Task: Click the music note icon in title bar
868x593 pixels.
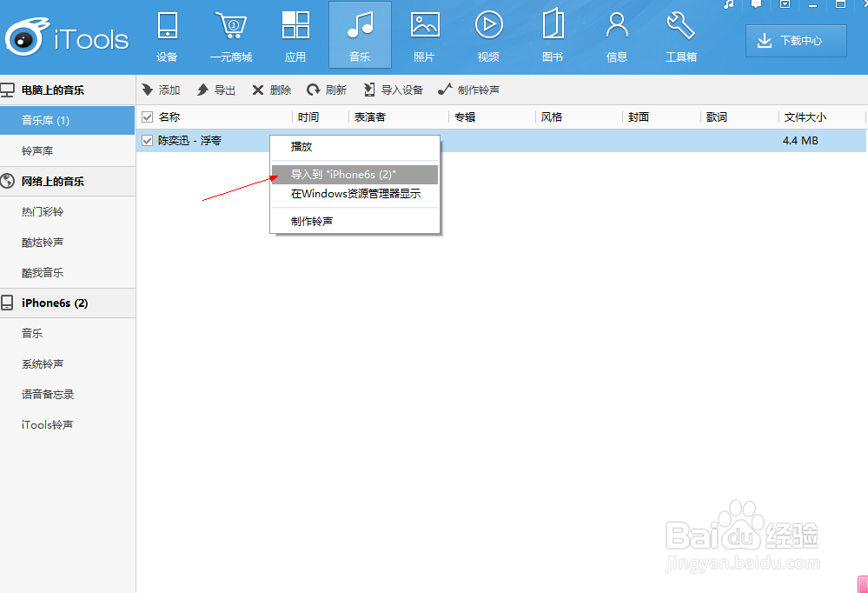Action: click(x=728, y=3)
